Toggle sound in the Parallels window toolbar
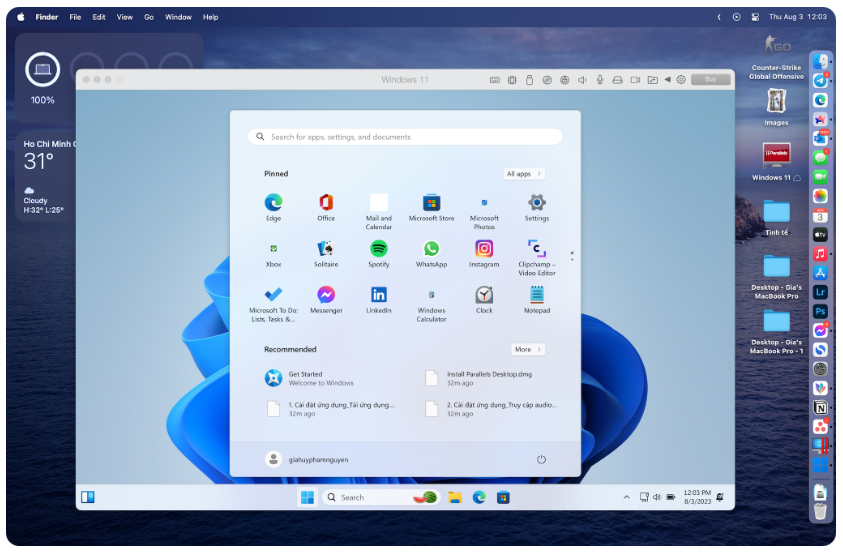This screenshot has height=556, width=843. pos(582,79)
